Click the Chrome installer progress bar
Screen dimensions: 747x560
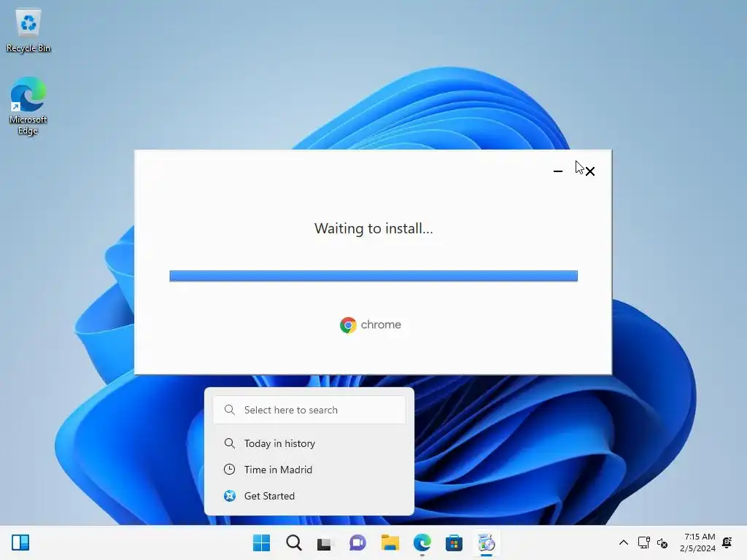coord(373,276)
